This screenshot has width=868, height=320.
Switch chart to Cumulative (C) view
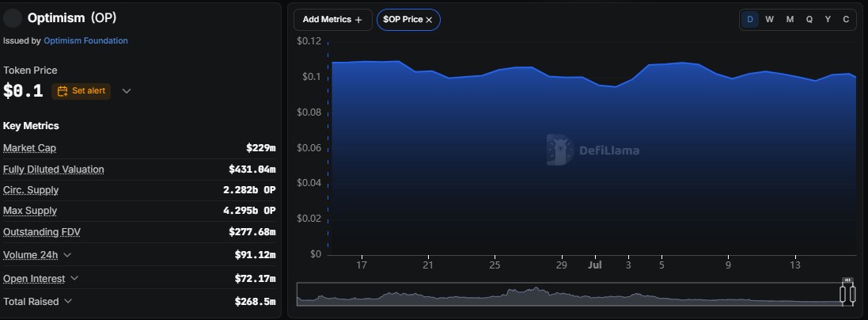click(846, 20)
